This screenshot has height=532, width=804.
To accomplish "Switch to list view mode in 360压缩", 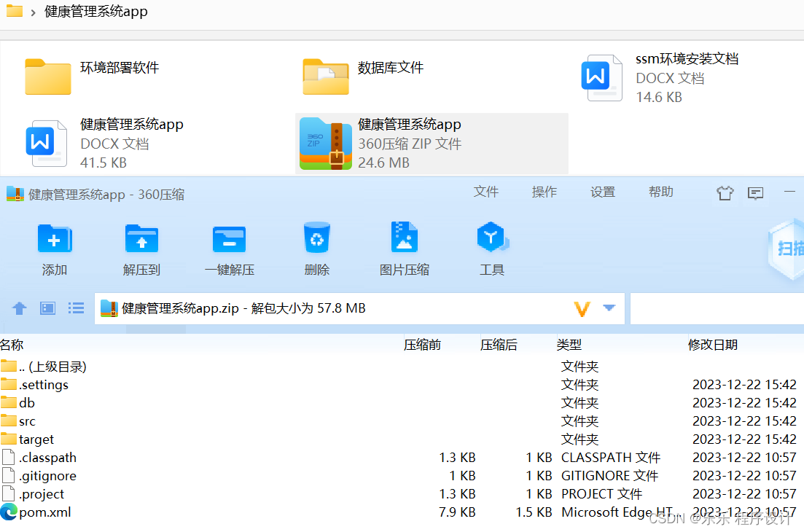I will pyautogui.click(x=76, y=308).
